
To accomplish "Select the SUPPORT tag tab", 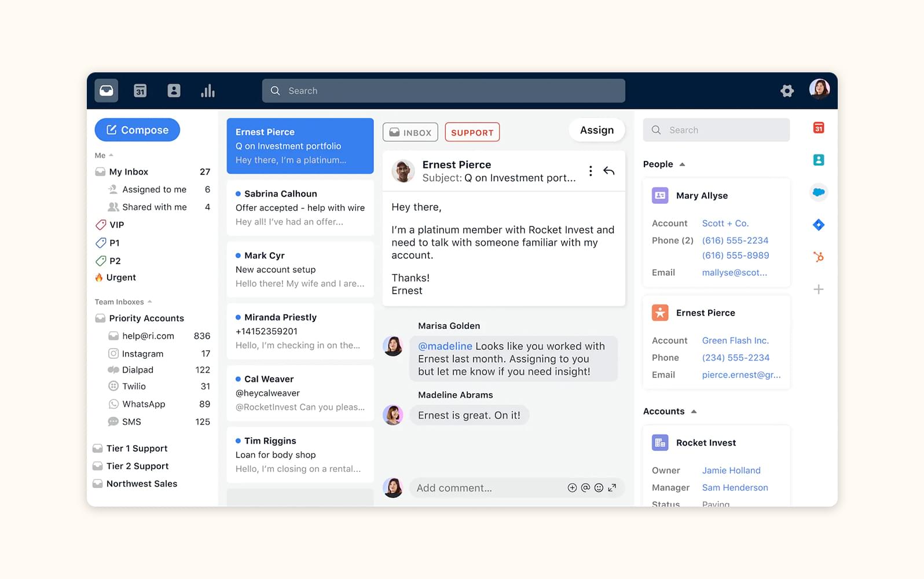I will [x=472, y=133].
